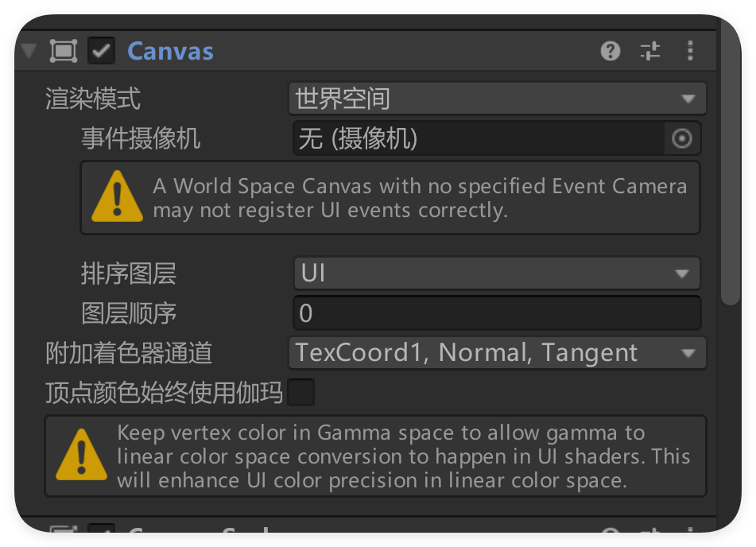This screenshot has width=756, height=547.
Task: Click the 图层顺序 property label
Action: [129, 313]
